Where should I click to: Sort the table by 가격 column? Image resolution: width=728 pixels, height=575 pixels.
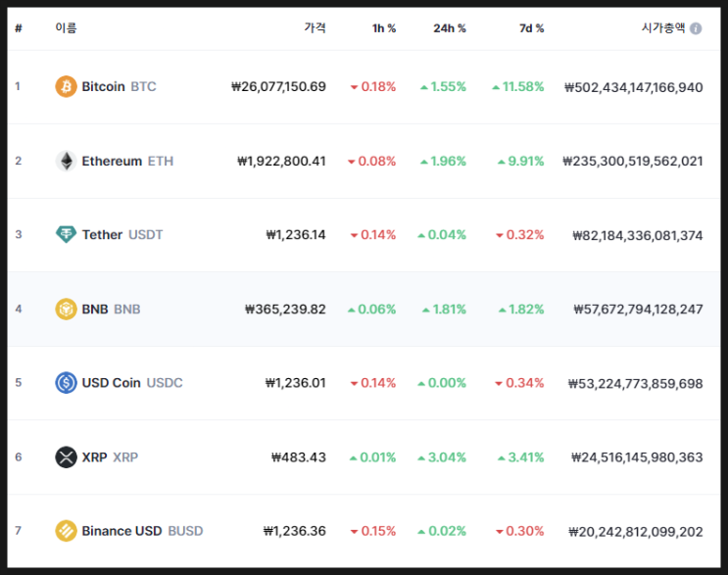(x=315, y=28)
